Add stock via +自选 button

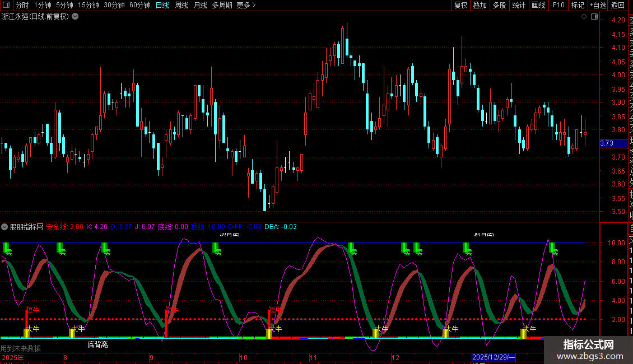click(597, 6)
